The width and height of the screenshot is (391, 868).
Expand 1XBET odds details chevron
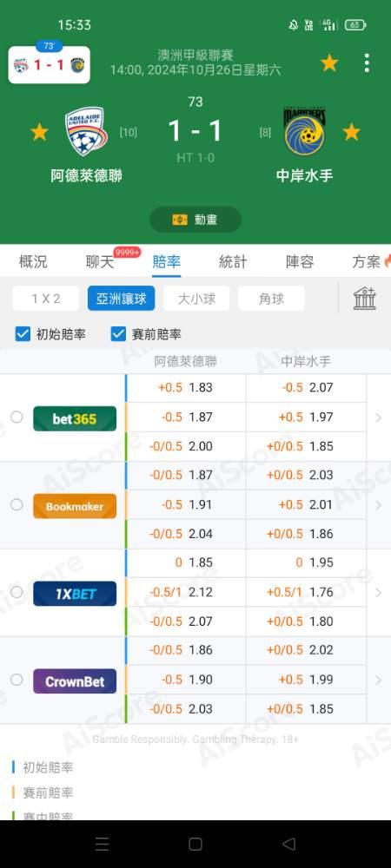379,592
